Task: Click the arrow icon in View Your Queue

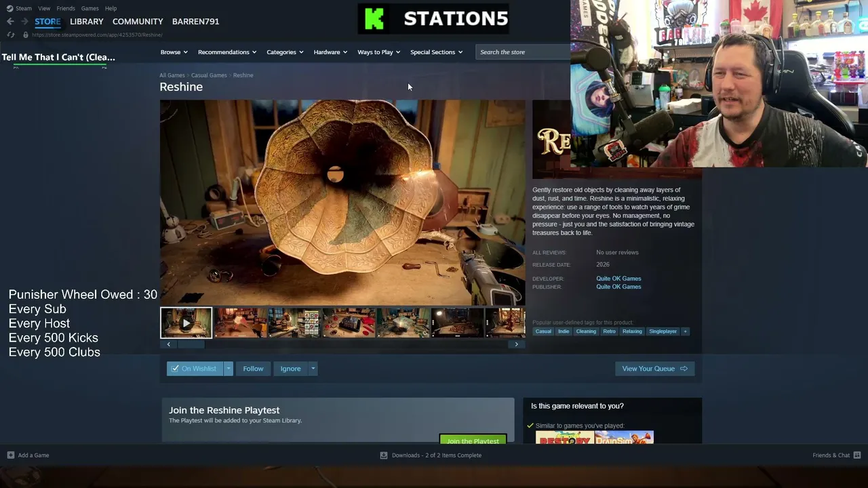Action: [684, 369]
